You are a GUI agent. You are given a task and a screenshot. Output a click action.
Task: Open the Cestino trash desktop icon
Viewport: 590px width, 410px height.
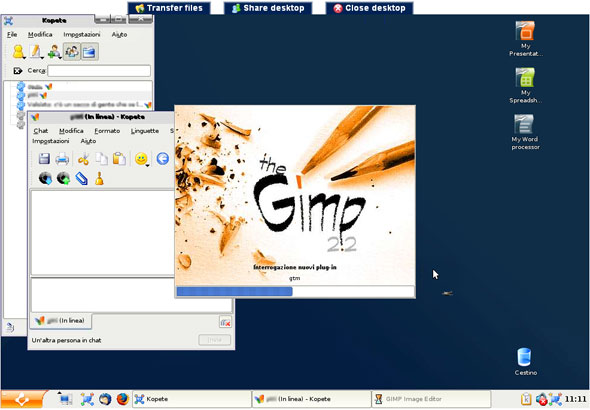point(525,362)
